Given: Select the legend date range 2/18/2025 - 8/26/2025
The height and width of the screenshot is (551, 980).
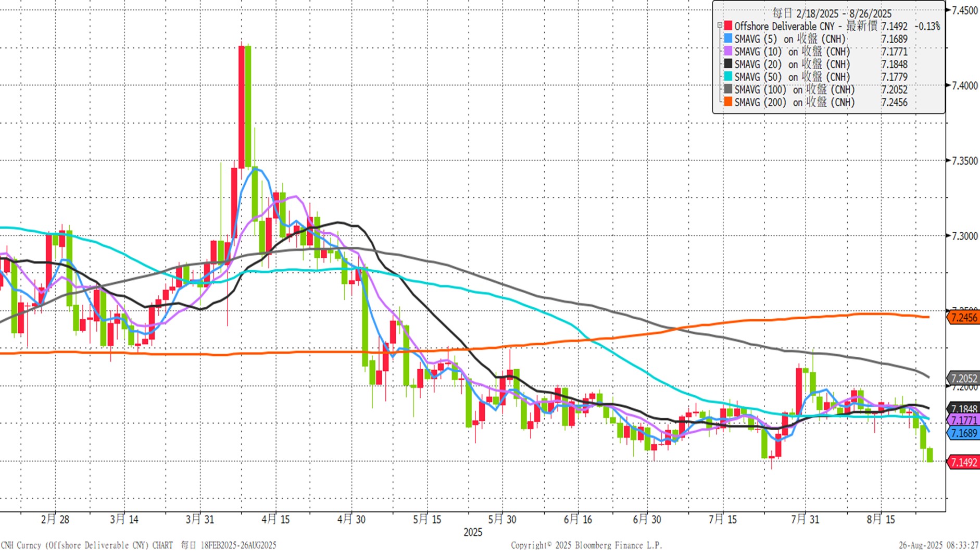Looking at the screenshot, I should pos(844,14).
